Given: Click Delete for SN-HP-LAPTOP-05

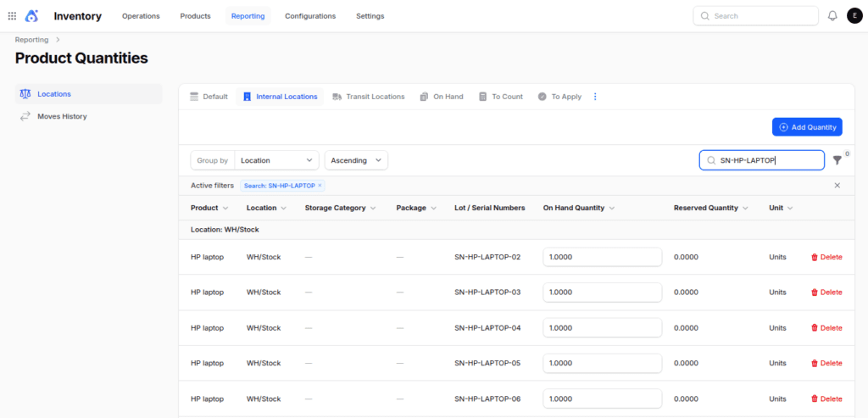Looking at the screenshot, I should click(x=826, y=363).
